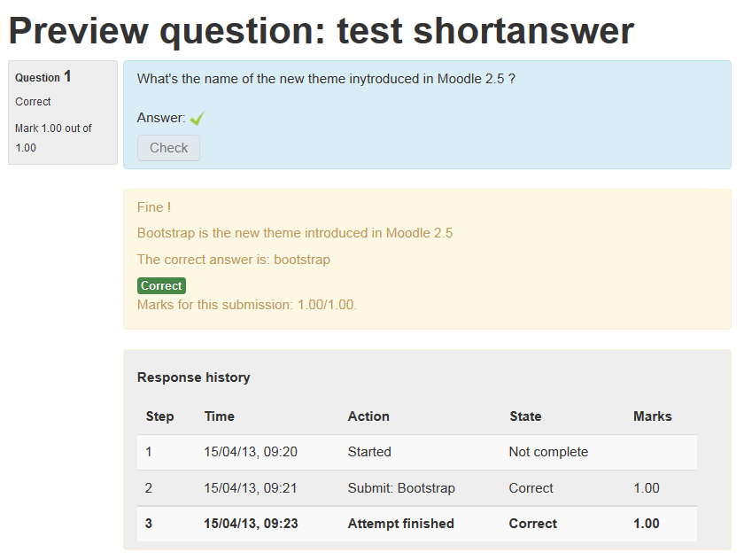
Task: Click the Mark 1.00 out of 1.00 text
Action: pos(53,138)
